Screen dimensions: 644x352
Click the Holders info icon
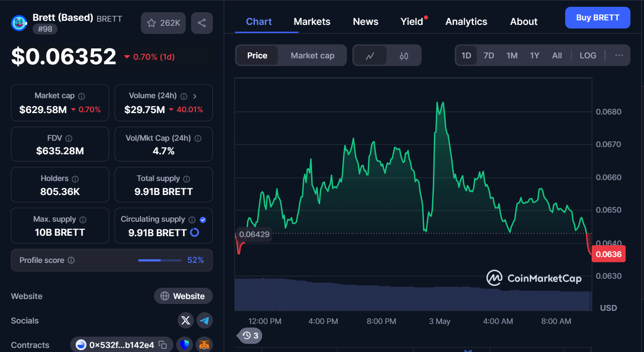[75, 179]
